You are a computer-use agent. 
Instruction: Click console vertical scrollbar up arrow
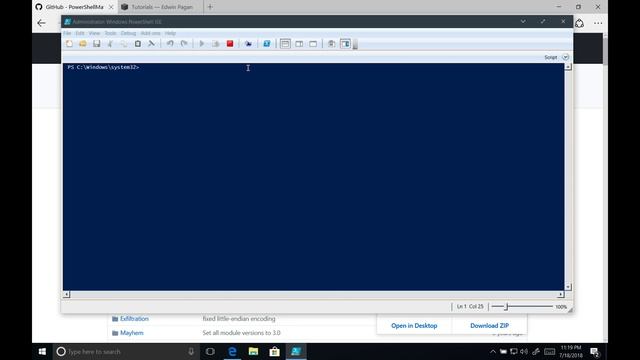click(568, 67)
